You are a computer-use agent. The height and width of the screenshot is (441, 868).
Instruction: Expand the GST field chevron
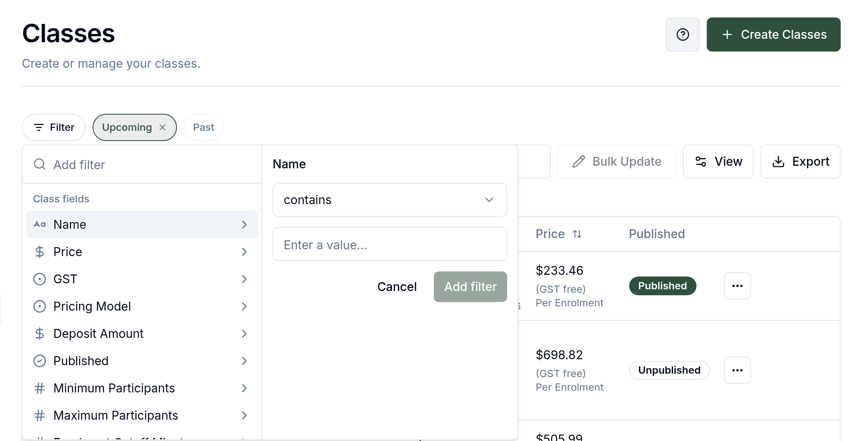tap(244, 279)
